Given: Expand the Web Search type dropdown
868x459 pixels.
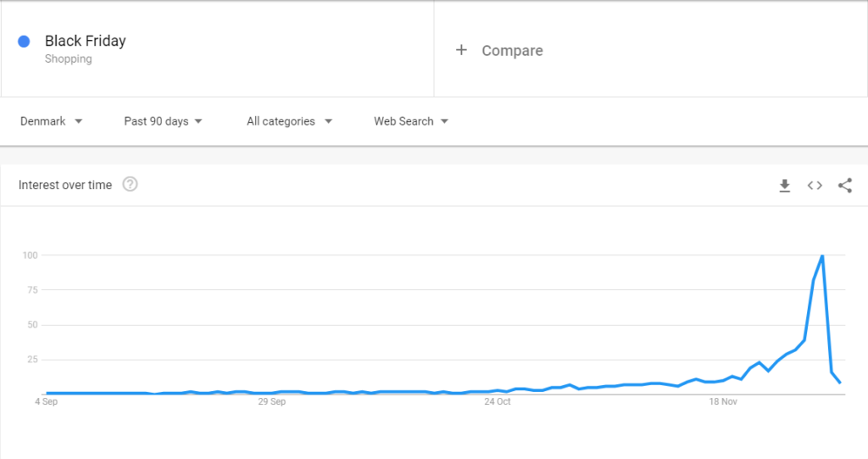Looking at the screenshot, I should [411, 121].
